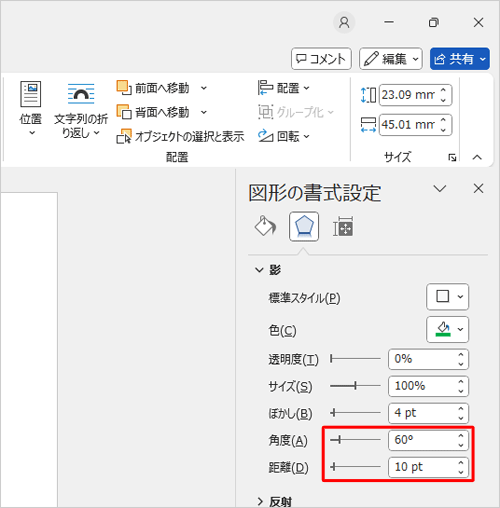Open the 標準スタイル shadow presets dropdown

coord(447,297)
